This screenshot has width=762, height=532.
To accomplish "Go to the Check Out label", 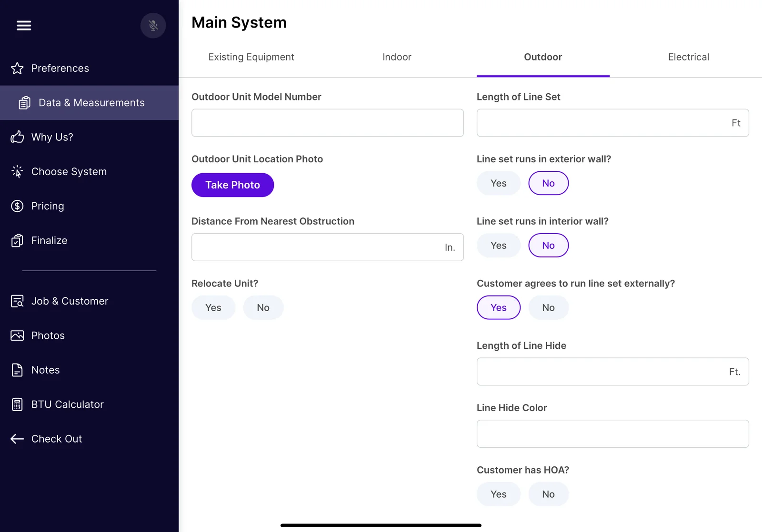I will tap(57, 439).
